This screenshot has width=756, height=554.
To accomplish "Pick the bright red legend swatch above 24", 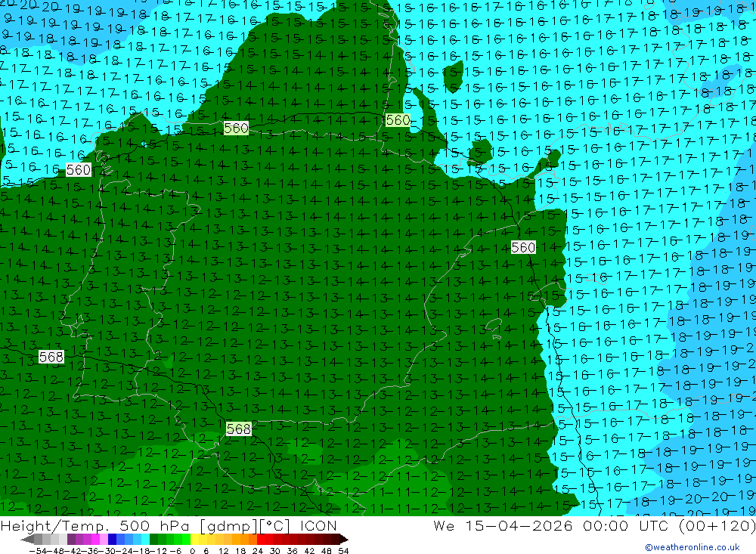I will (261, 539).
